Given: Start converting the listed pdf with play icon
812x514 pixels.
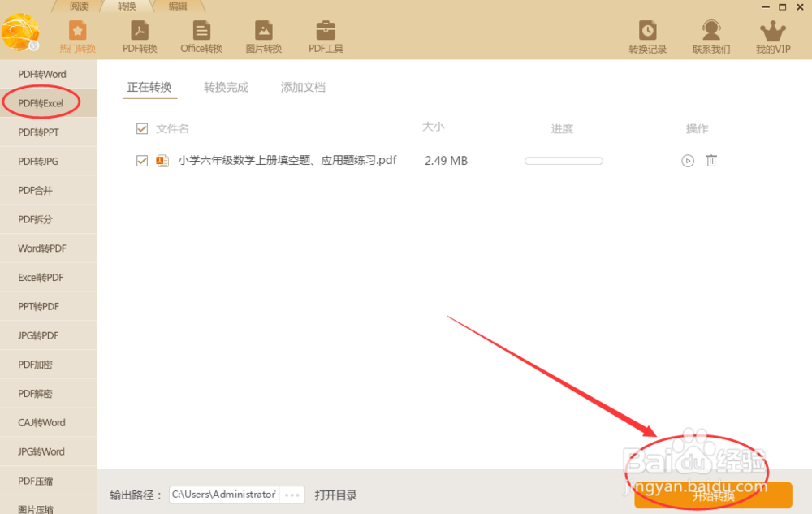Looking at the screenshot, I should pyautogui.click(x=688, y=161).
